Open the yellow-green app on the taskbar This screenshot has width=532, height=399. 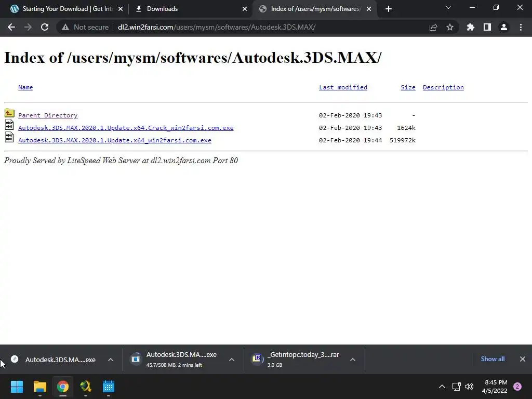point(86,387)
